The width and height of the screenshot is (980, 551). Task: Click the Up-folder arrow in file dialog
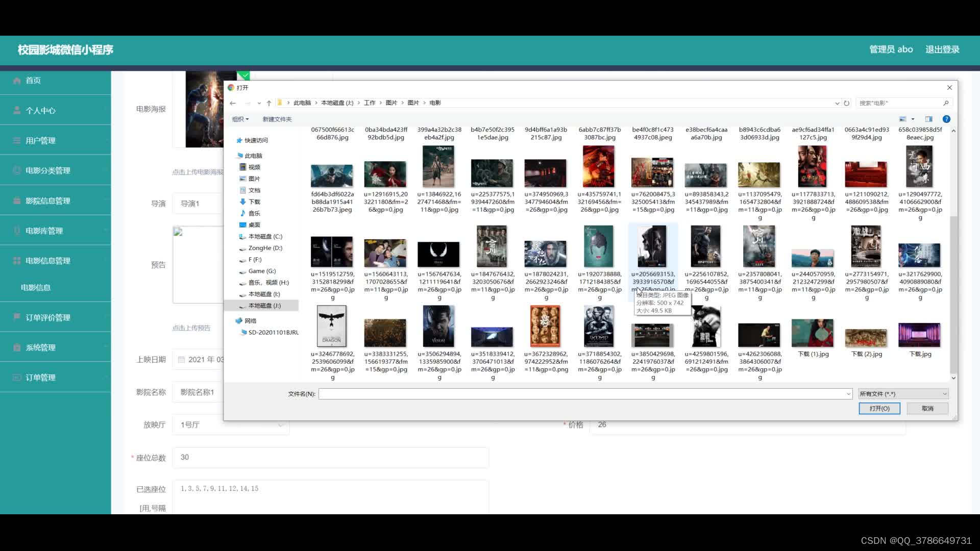(x=269, y=103)
